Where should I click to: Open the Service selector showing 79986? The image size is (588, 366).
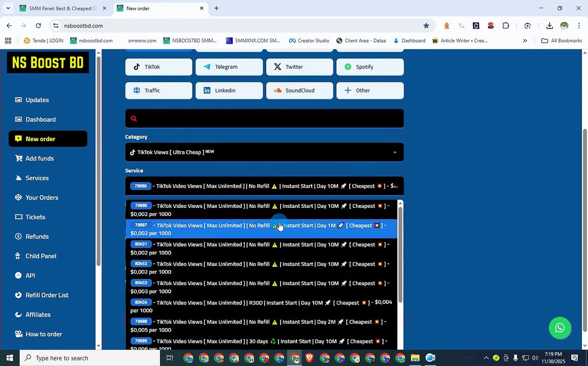click(x=264, y=186)
